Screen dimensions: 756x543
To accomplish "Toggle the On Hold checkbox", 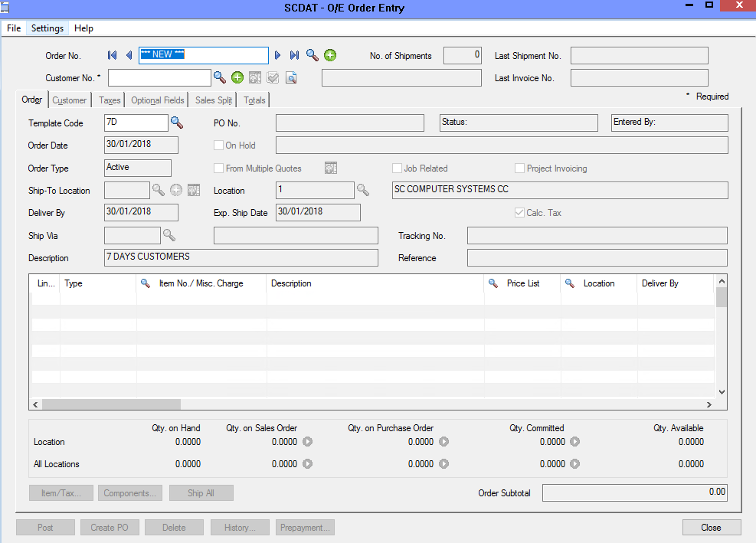I will [219, 146].
